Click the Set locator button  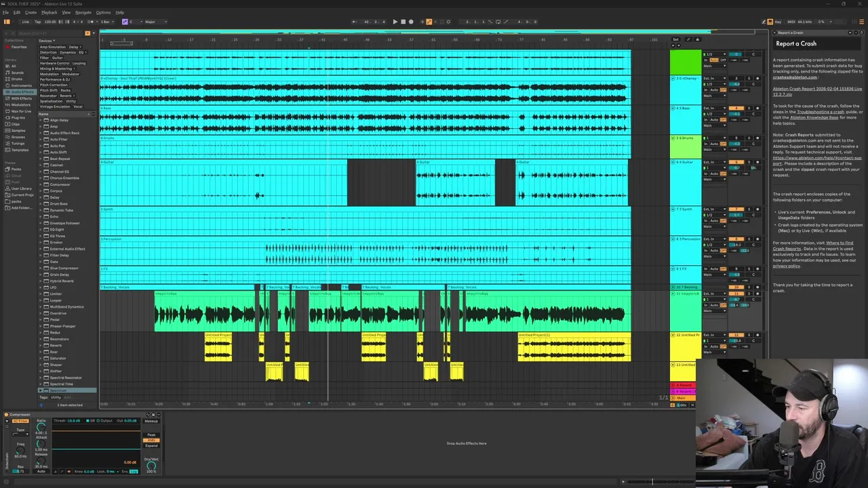(675, 39)
